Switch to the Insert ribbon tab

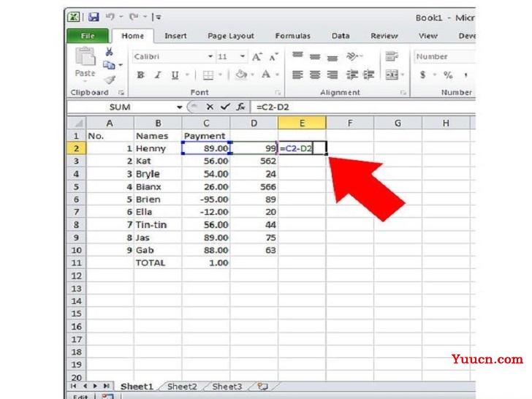pos(175,36)
